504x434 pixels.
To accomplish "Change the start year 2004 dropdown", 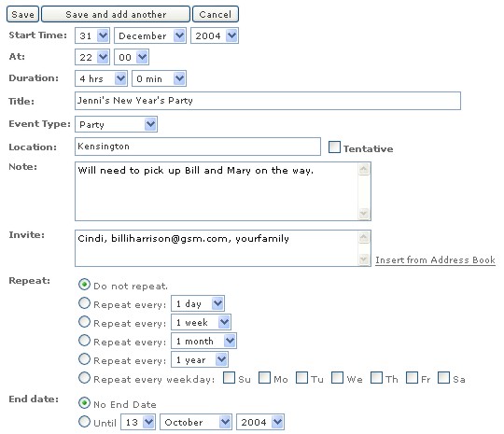I will pos(215,35).
